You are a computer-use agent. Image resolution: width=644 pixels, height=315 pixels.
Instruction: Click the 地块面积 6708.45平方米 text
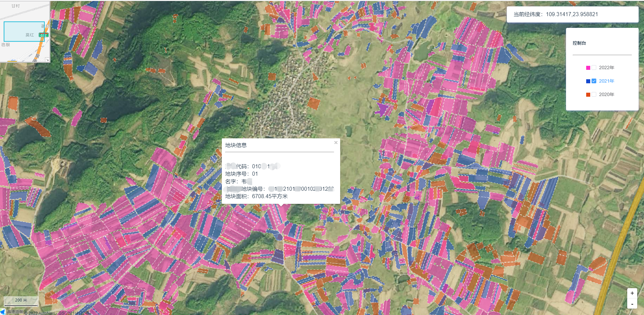(x=256, y=196)
